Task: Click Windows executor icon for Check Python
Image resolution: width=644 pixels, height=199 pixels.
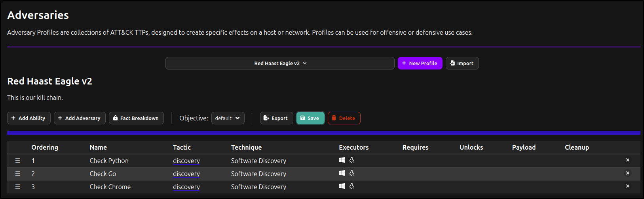Action: coord(342,160)
